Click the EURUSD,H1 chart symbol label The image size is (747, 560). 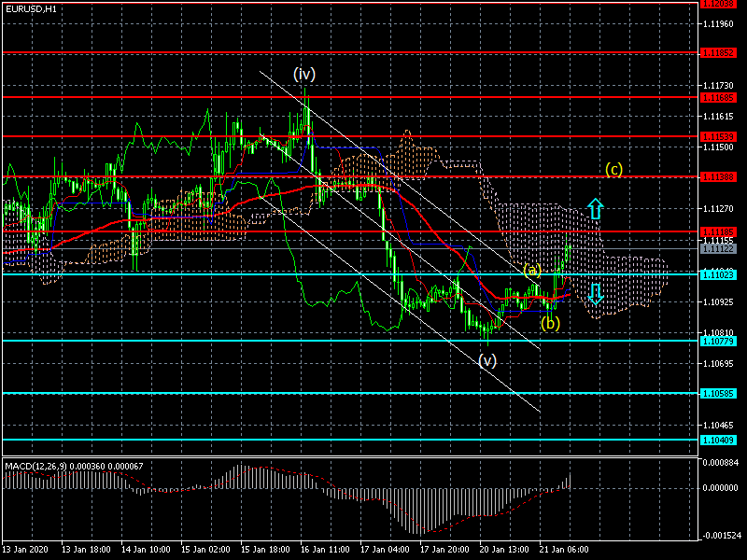(x=31, y=9)
